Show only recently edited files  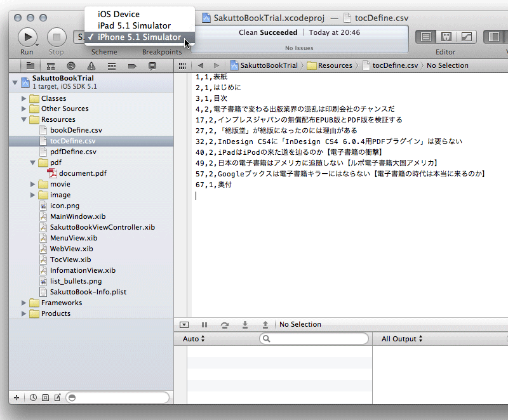pyautogui.click(x=33, y=398)
